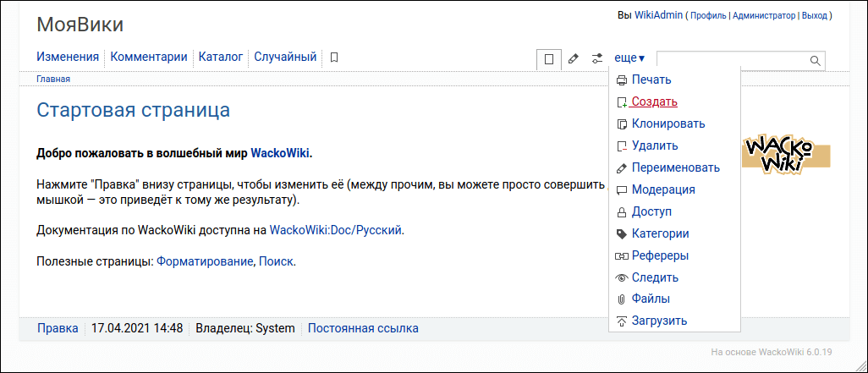868x373 pixels.
Task: Click the Постоянная ссылка permalink
Action: click(x=362, y=328)
